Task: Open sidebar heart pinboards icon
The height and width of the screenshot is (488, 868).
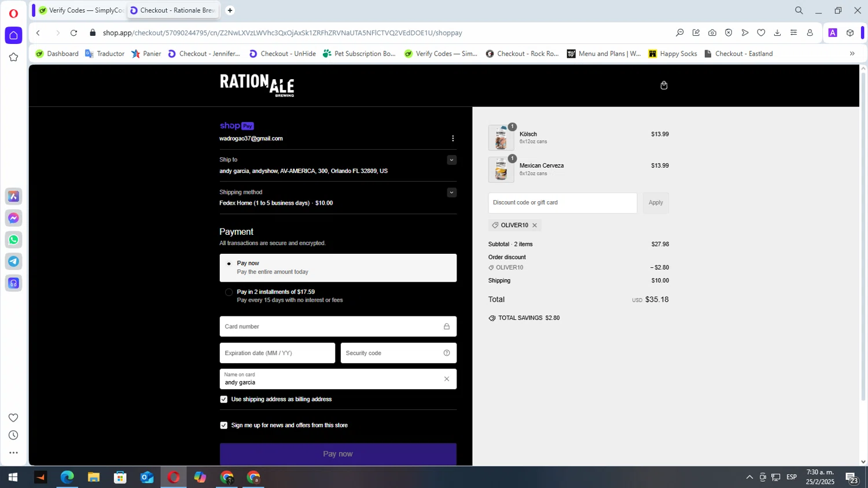Action: click(13, 418)
